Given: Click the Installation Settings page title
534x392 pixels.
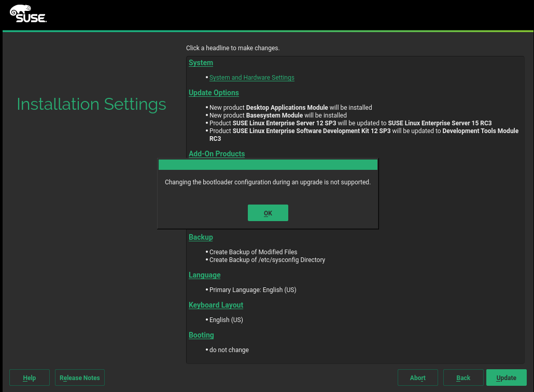Looking at the screenshot, I should coord(91,104).
